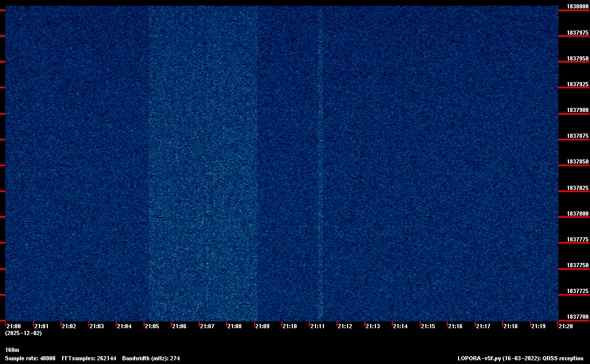Image resolution: width=590 pixels, height=364 pixels.
Task: Click the 21:11 time label
Action: 318,326
